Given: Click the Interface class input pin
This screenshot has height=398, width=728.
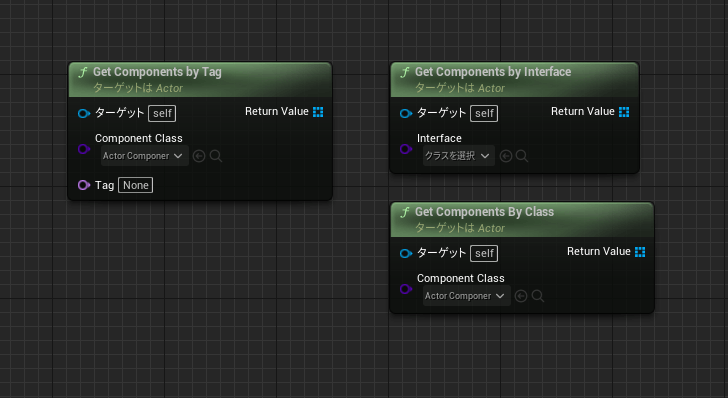Looking at the screenshot, I should tap(405, 149).
